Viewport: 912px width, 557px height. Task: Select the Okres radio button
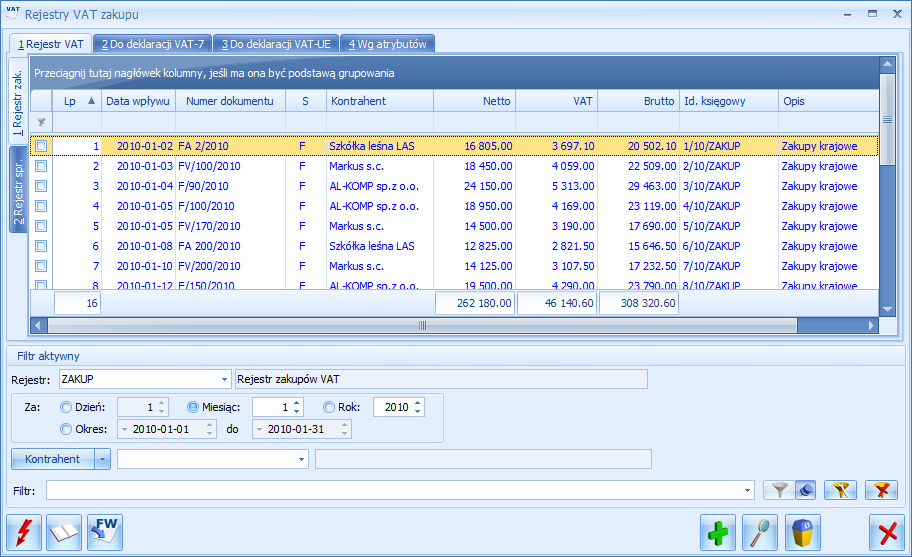pyautogui.click(x=66, y=429)
